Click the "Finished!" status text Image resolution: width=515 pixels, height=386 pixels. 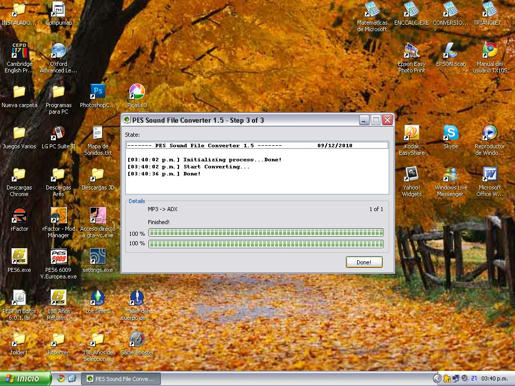pos(159,222)
